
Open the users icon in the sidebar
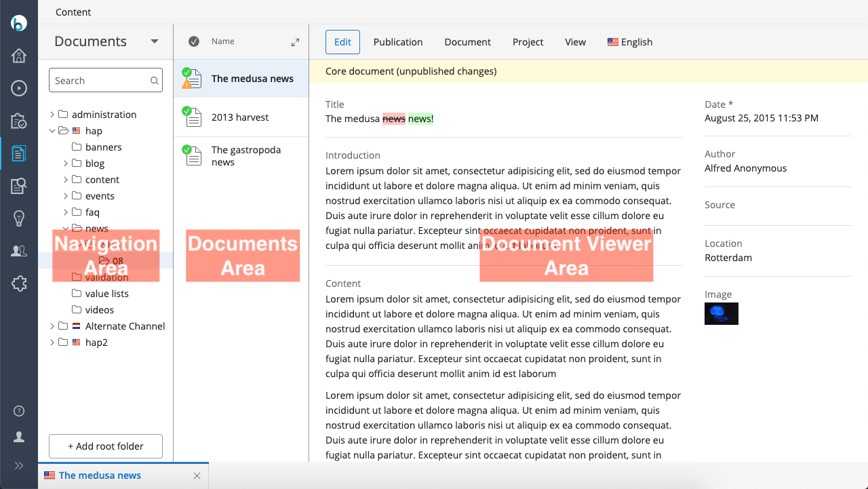click(x=19, y=251)
